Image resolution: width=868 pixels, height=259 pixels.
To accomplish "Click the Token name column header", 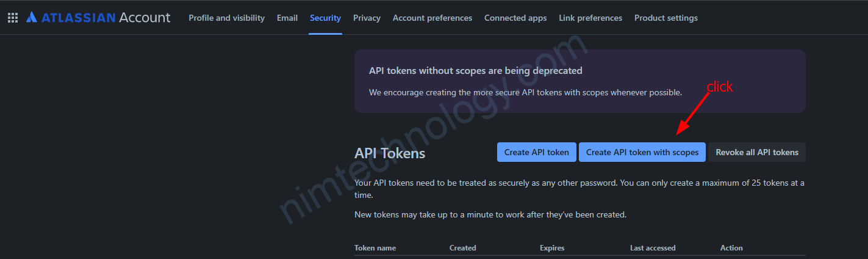I will (375, 248).
